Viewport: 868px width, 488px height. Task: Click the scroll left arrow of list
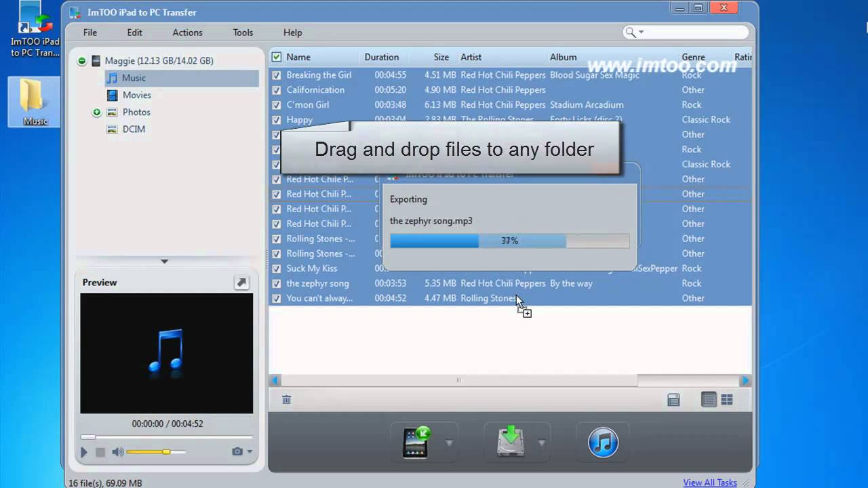[x=275, y=381]
